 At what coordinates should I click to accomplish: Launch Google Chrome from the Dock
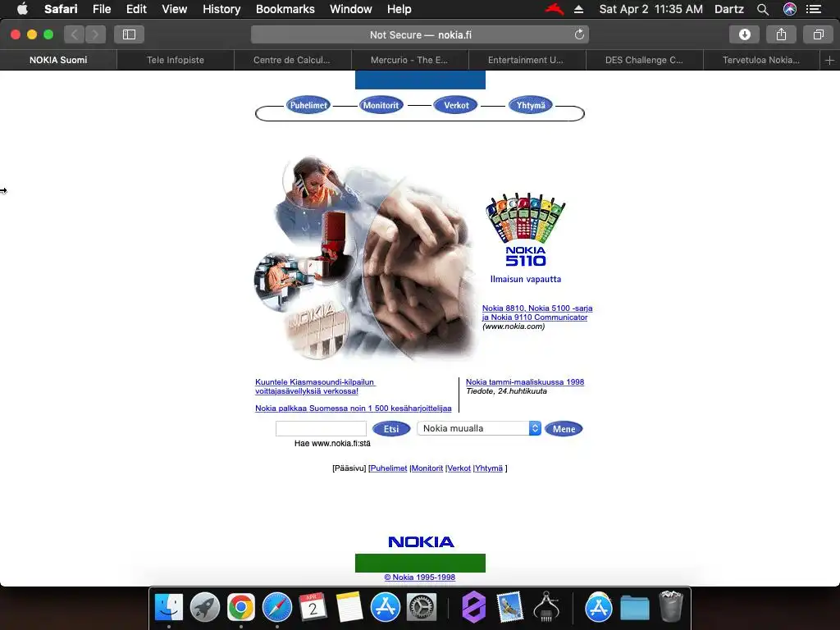click(x=241, y=607)
